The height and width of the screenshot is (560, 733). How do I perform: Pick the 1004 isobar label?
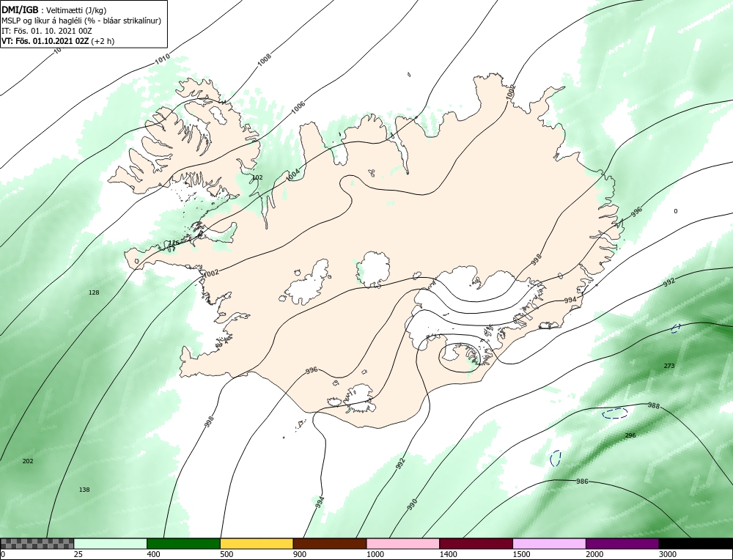[293, 175]
